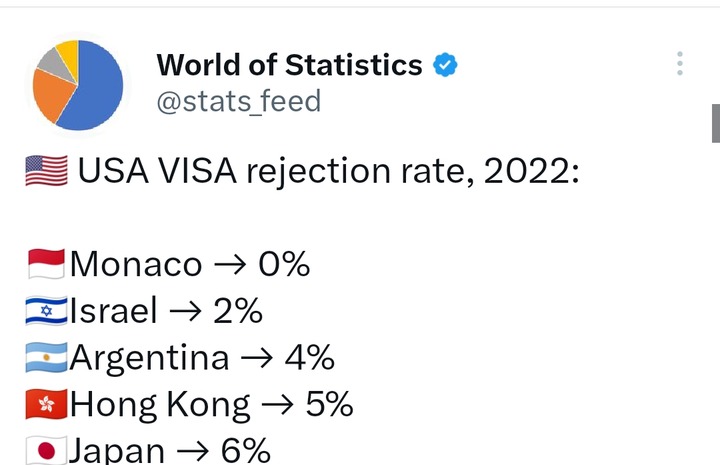
Task: Click the 'USA VISA rejection rate, 2022:' heading
Action: 328,171
